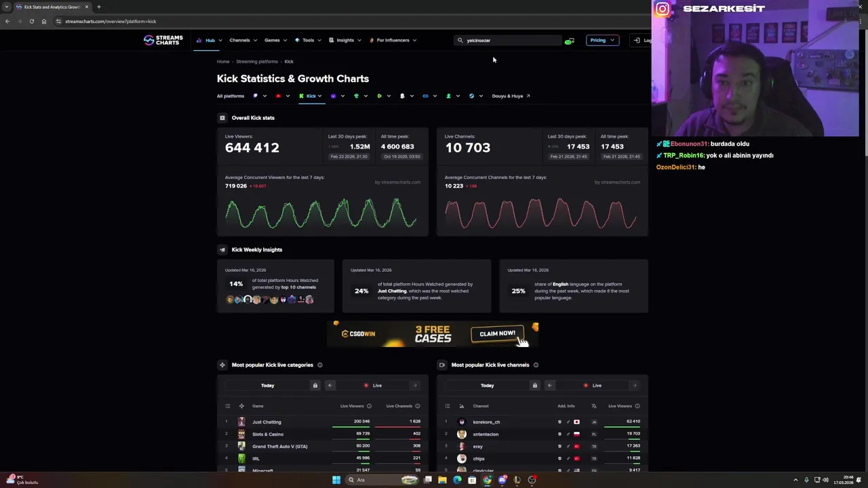
Task: Open the Channels menu
Action: tap(243, 40)
